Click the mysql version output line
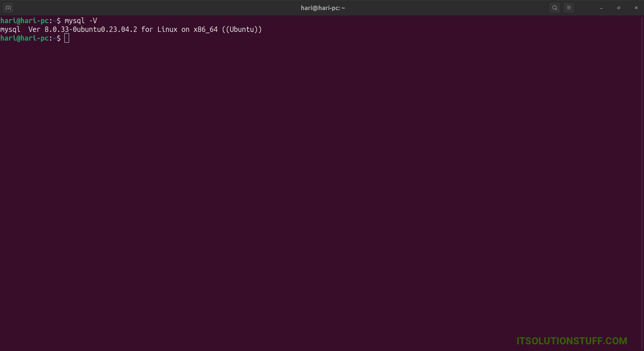The image size is (644, 351). 131,30
